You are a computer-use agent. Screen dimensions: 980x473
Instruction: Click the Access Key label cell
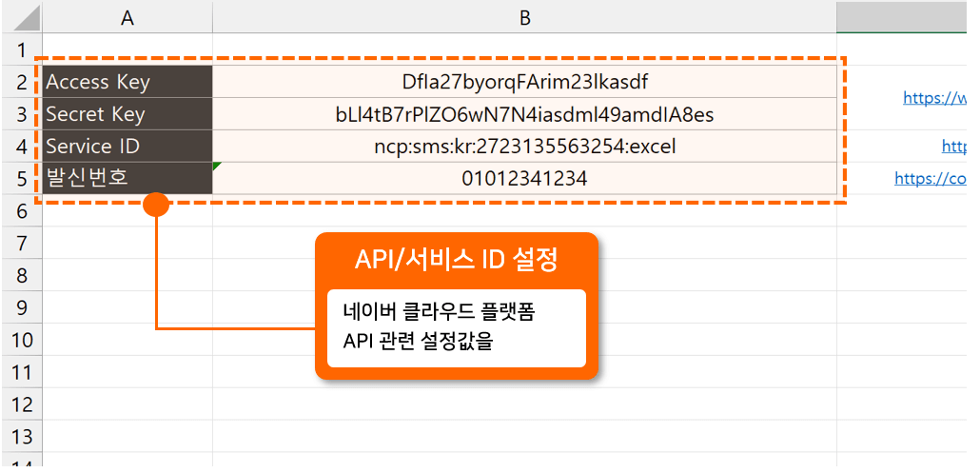(127, 82)
